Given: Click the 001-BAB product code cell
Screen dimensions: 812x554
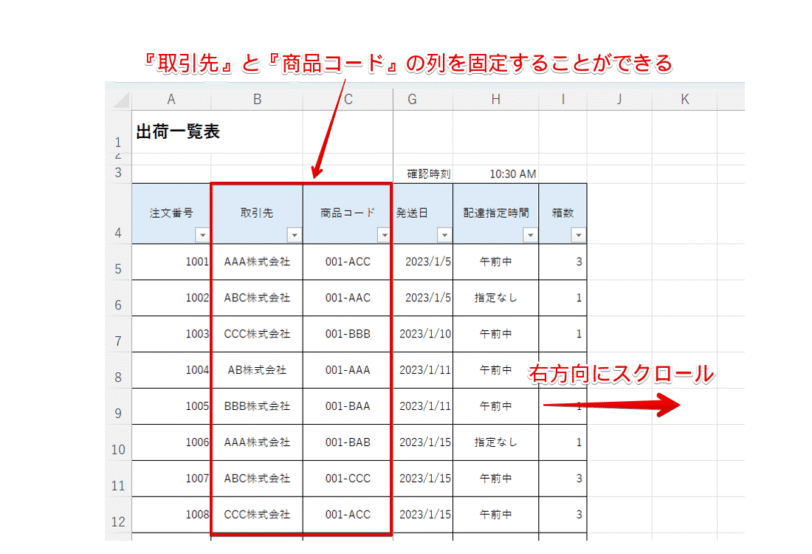Looking at the screenshot, I should point(347,442).
